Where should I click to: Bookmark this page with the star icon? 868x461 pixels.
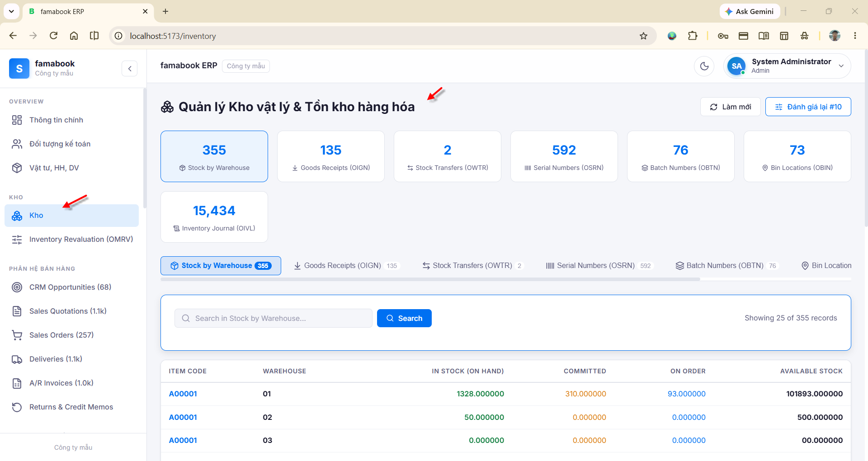coord(643,36)
